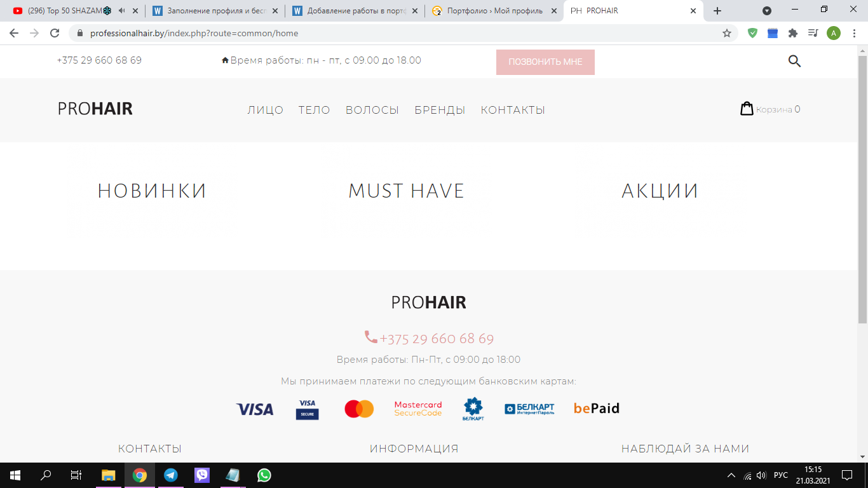Open the НОВИНКИ section
The width and height of the screenshot is (868, 488).
click(x=152, y=191)
